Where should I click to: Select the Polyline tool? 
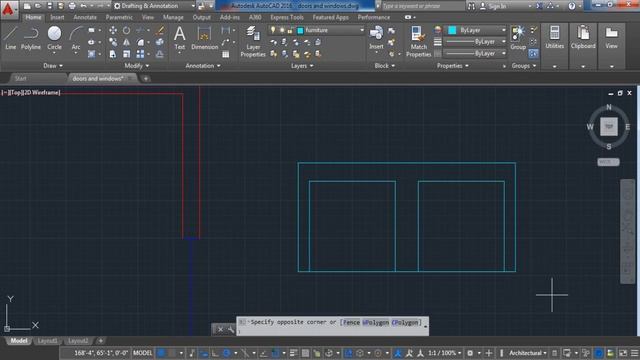tap(31, 38)
